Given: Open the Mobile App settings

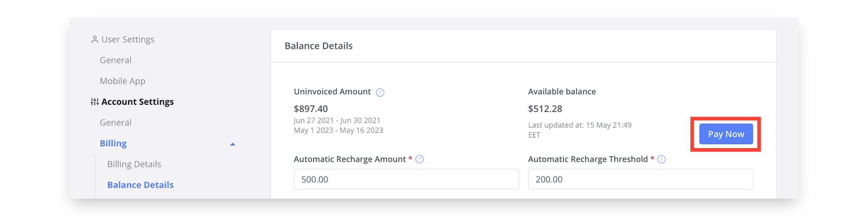Looking at the screenshot, I should 122,81.
